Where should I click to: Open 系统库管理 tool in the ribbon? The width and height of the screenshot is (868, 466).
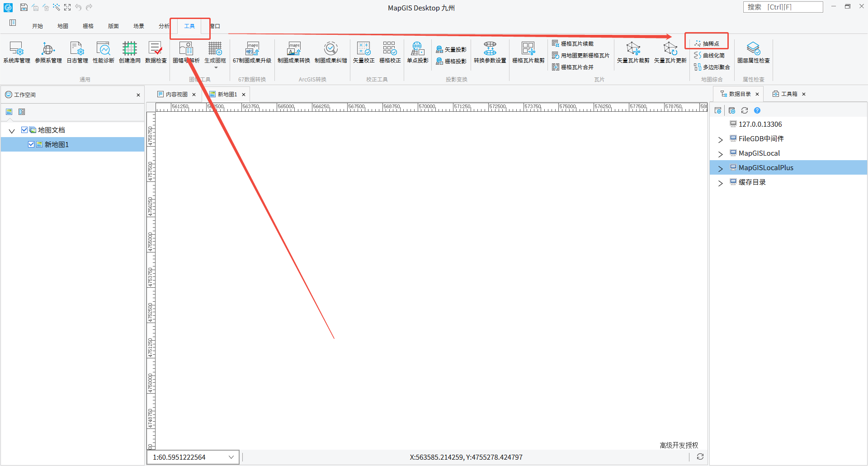[x=17, y=52]
